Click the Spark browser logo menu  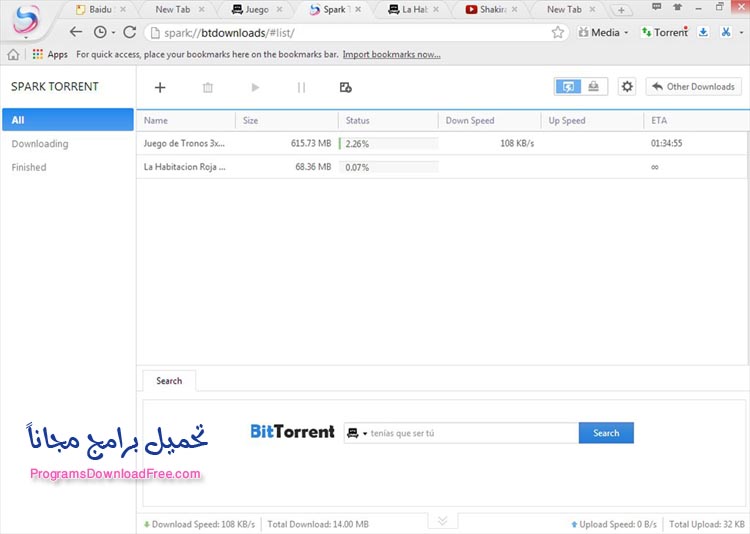pyautogui.click(x=26, y=20)
